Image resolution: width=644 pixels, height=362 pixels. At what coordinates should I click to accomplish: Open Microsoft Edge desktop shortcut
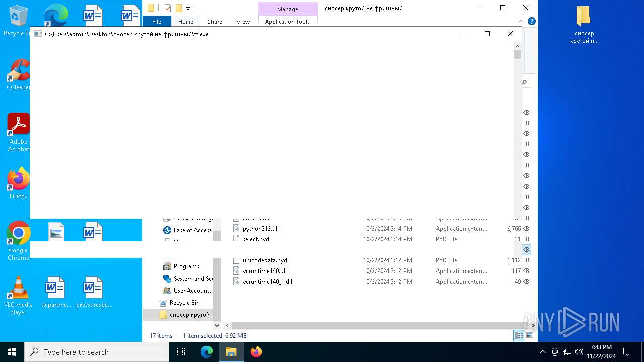tap(56, 15)
